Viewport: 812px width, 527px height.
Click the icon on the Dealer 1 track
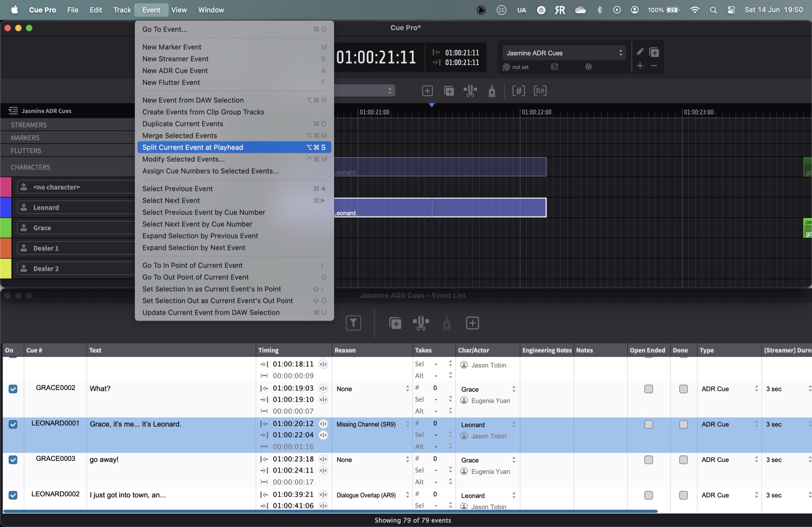[24, 248]
